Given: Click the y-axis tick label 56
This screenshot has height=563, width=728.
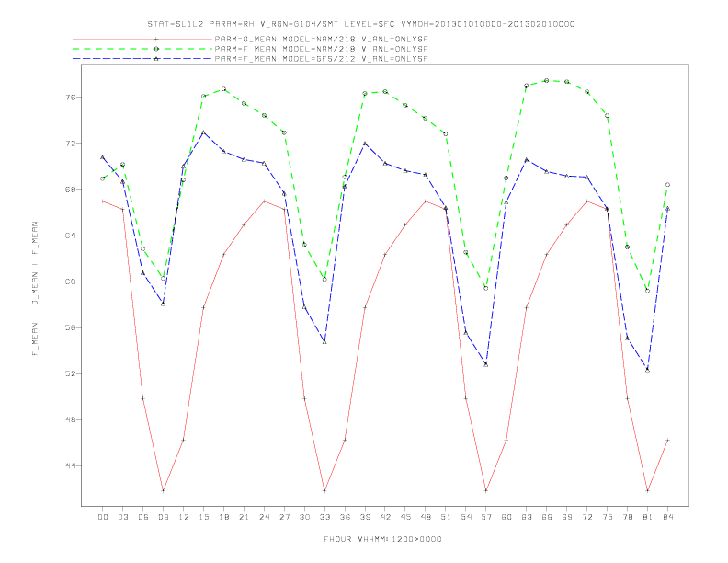Looking at the screenshot, I should point(71,327).
